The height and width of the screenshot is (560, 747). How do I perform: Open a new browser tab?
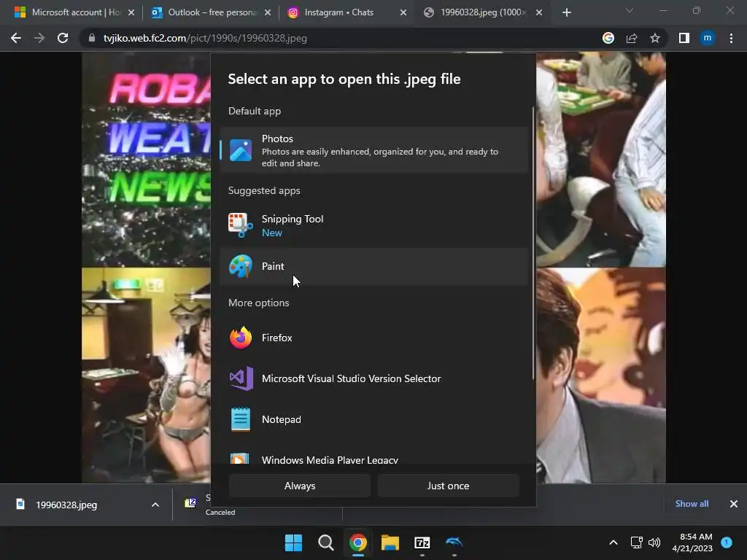566,12
